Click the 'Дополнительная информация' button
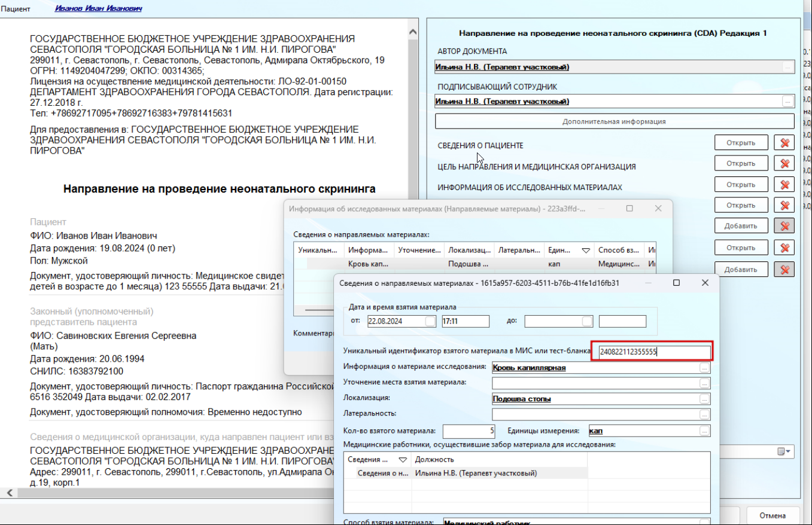The height and width of the screenshot is (525, 812). 614,121
